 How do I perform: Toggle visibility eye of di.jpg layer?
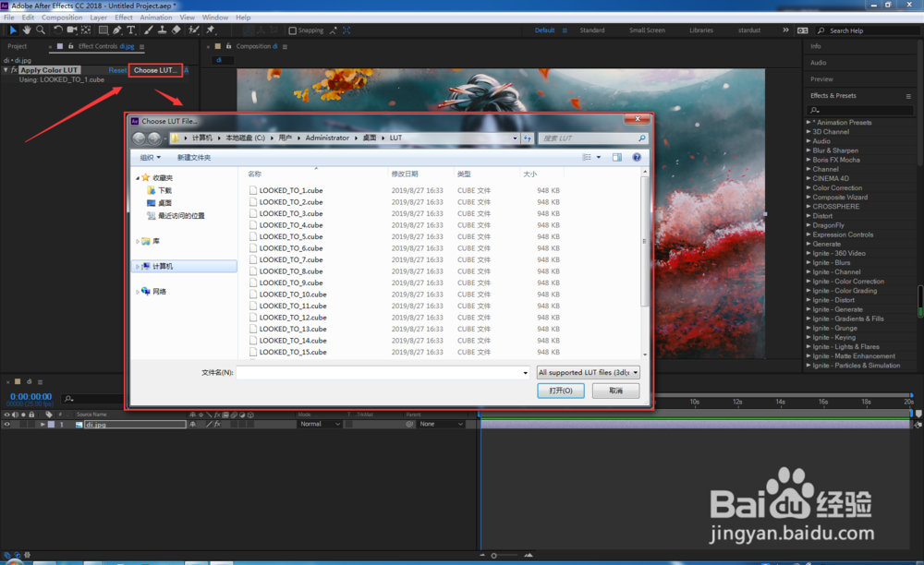pyautogui.click(x=7, y=424)
